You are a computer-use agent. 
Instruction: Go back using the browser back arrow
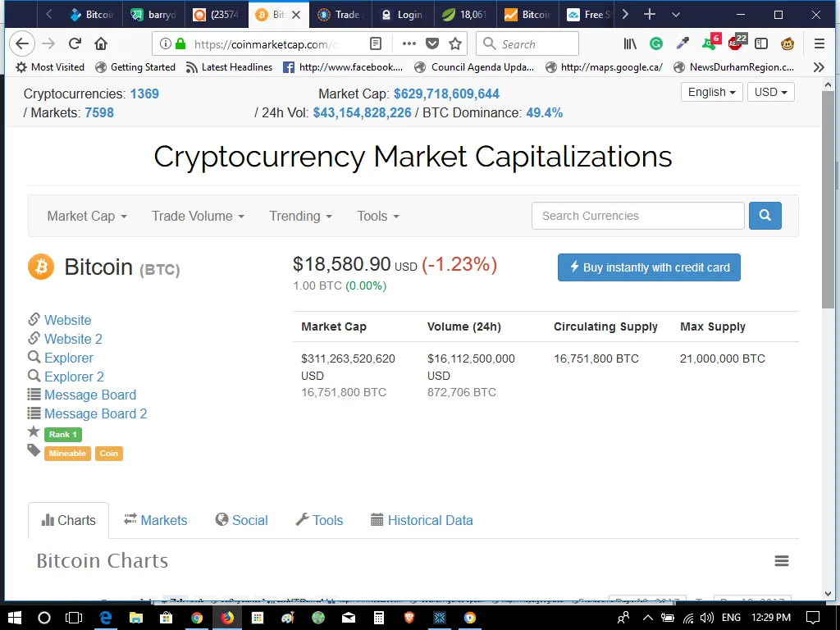pos(22,44)
